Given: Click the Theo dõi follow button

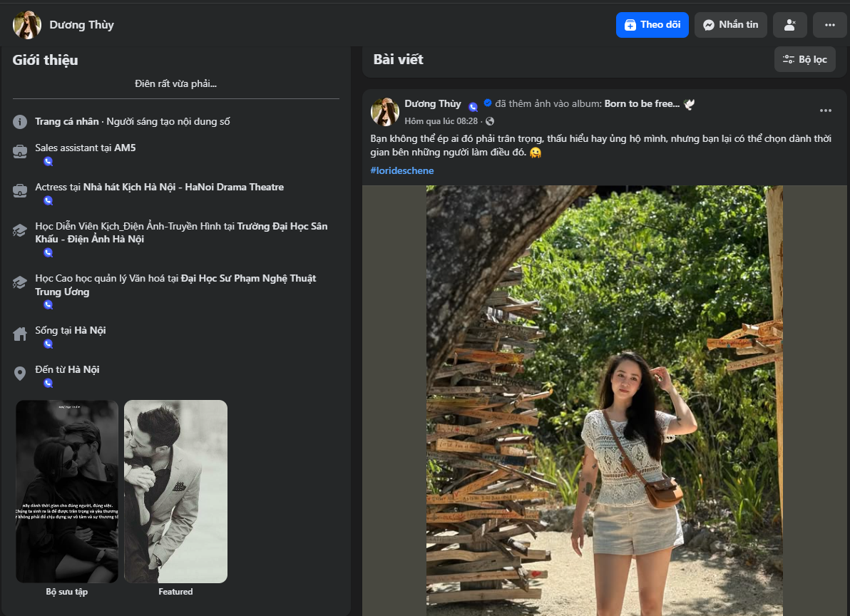Looking at the screenshot, I should click(652, 25).
